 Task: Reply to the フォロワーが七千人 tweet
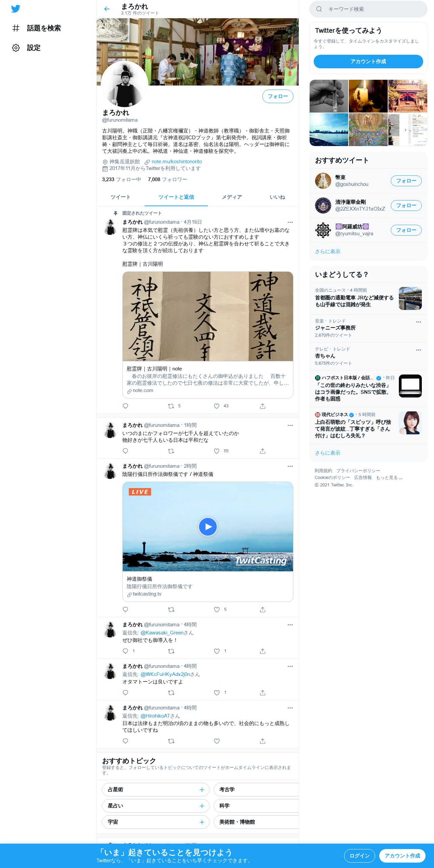coord(125,451)
